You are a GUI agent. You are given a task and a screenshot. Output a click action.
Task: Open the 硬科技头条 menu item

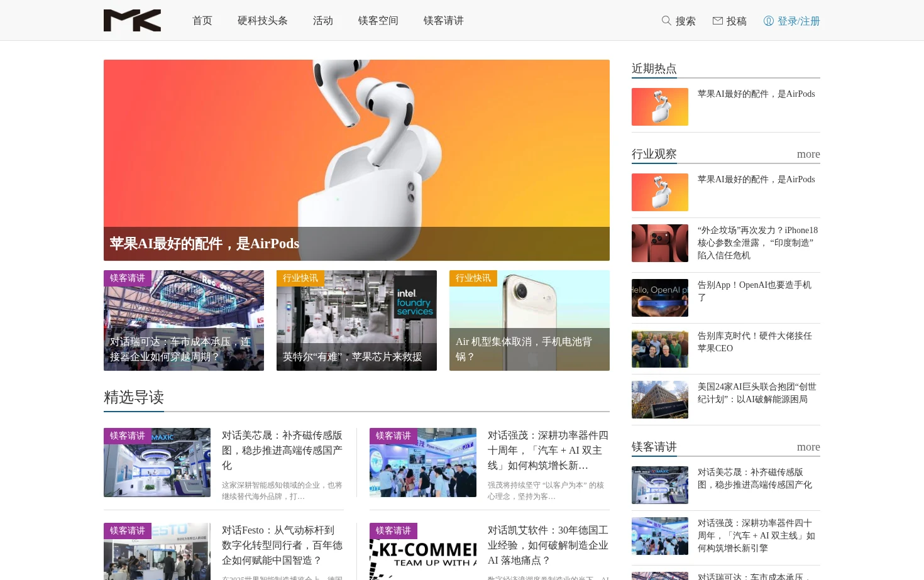click(263, 21)
